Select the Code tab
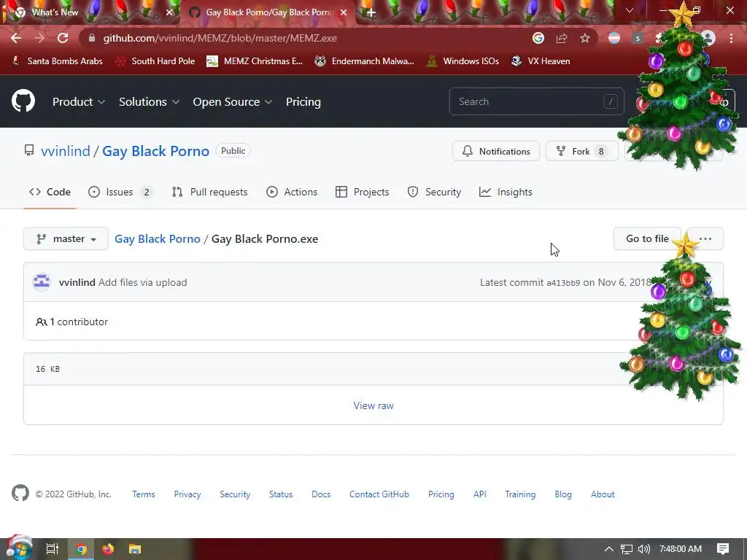 coord(50,192)
